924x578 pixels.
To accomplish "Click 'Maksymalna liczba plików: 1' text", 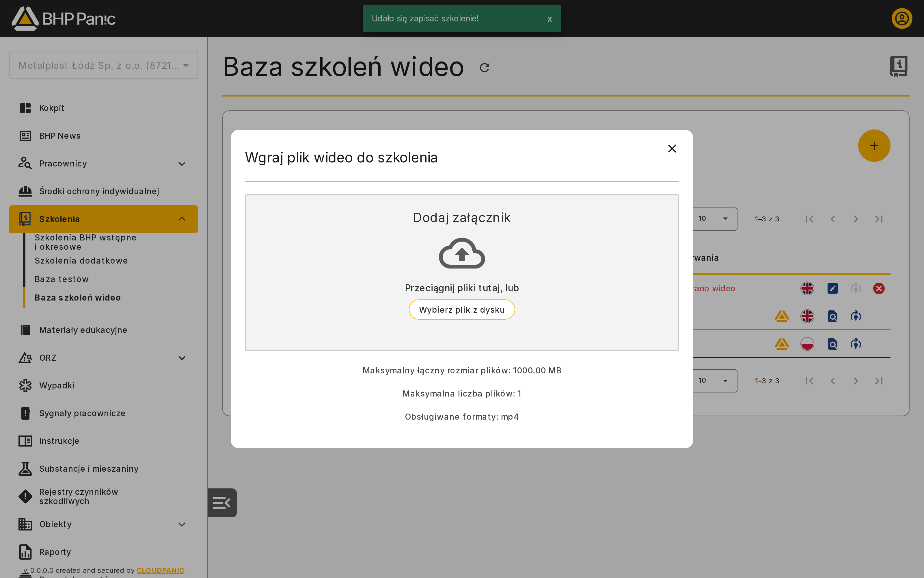I will pyautogui.click(x=462, y=394).
